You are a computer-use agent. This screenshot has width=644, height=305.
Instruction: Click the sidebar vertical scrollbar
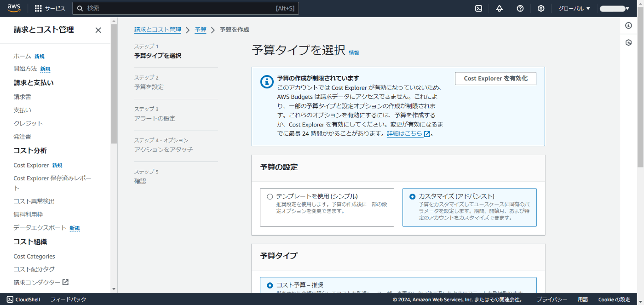(114, 84)
